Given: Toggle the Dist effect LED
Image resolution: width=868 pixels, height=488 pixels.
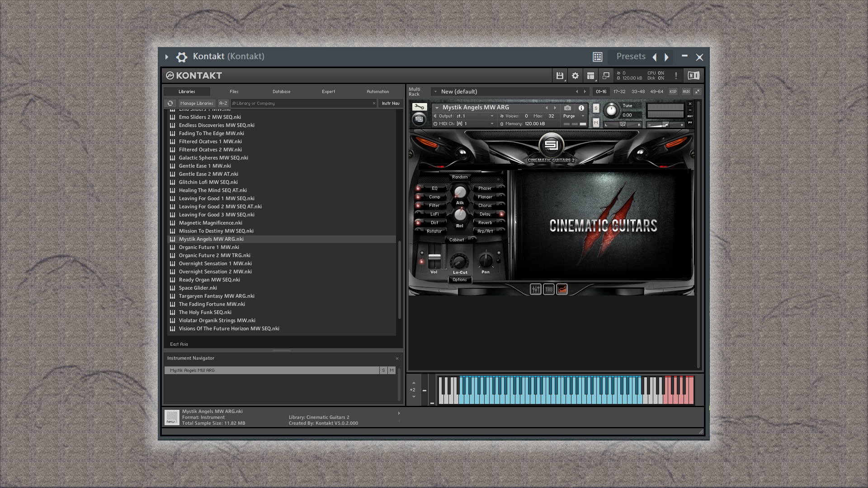Looking at the screenshot, I should 418,223.
